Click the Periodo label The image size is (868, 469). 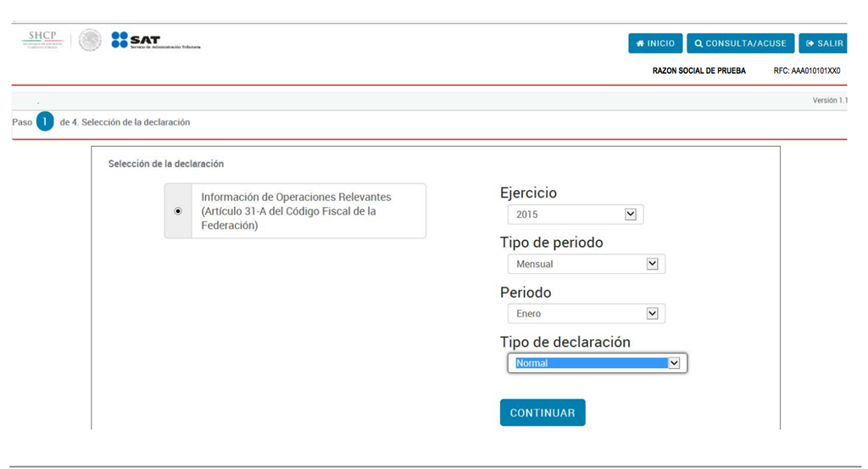point(526,293)
